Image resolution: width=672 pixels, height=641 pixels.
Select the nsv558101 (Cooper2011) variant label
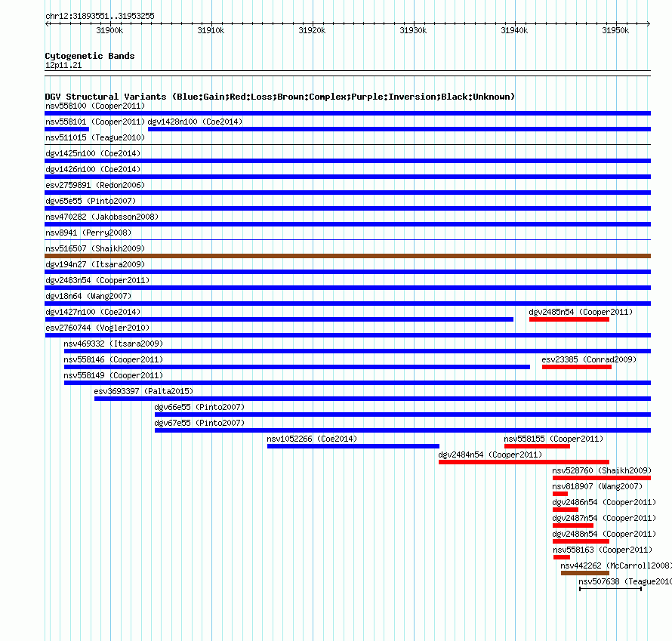pos(95,122)
